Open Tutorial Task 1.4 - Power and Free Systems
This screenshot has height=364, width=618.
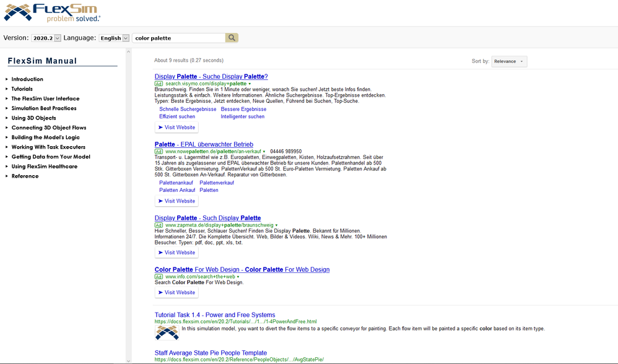pos(215,314)
